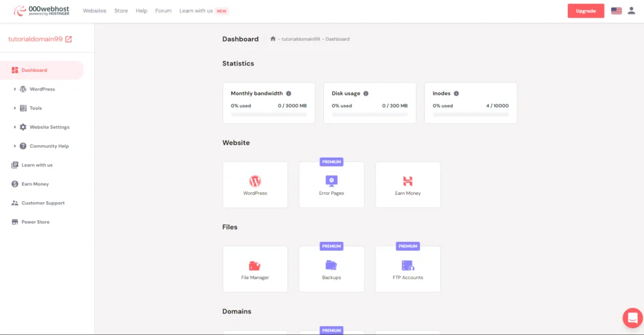Click the Inodes info icon
The width and height of the screenshot is (644, 335).
(x=457, y=93)
